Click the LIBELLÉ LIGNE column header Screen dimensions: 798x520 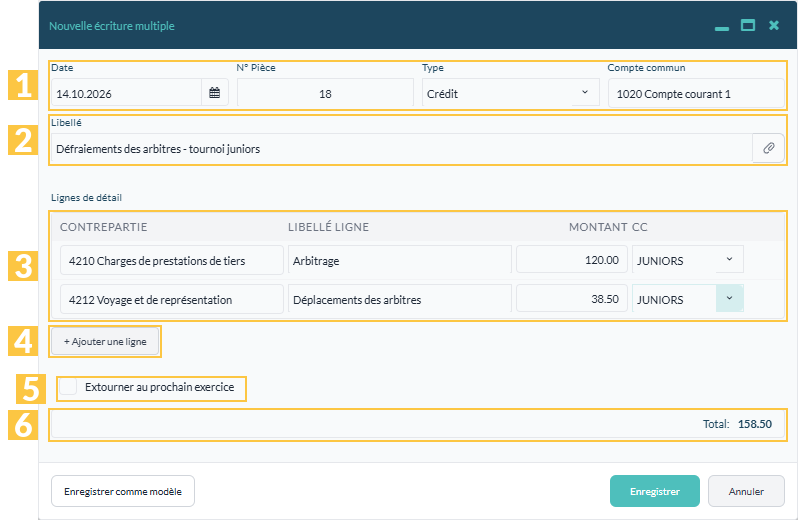coord(328,227)
